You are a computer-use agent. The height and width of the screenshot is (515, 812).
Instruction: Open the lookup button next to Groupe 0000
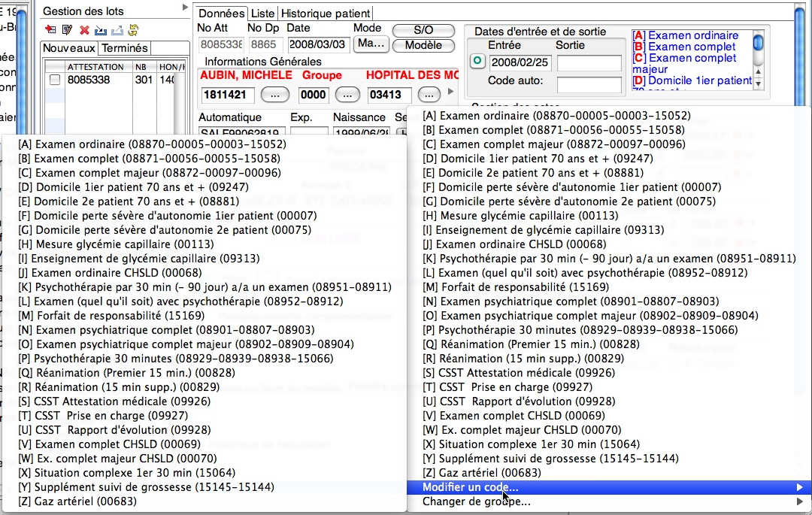[x=347, y=95]
